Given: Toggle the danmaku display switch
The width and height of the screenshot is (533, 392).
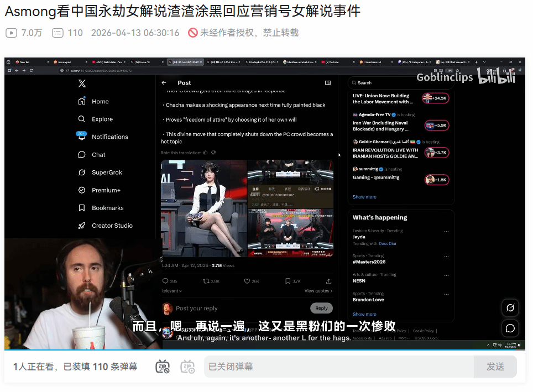Looking at the screenshot, I should tap(164, 367).
